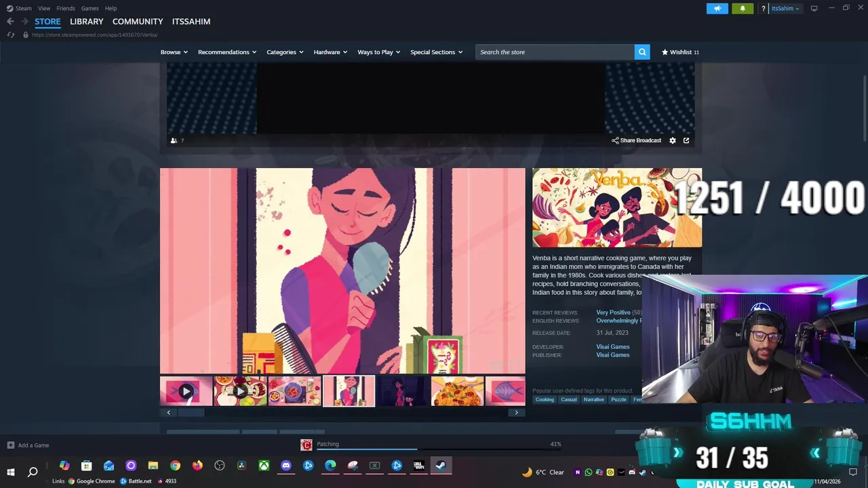Open Microsoft Store from taskbar
868x488 pixels.
pos(86,466)
